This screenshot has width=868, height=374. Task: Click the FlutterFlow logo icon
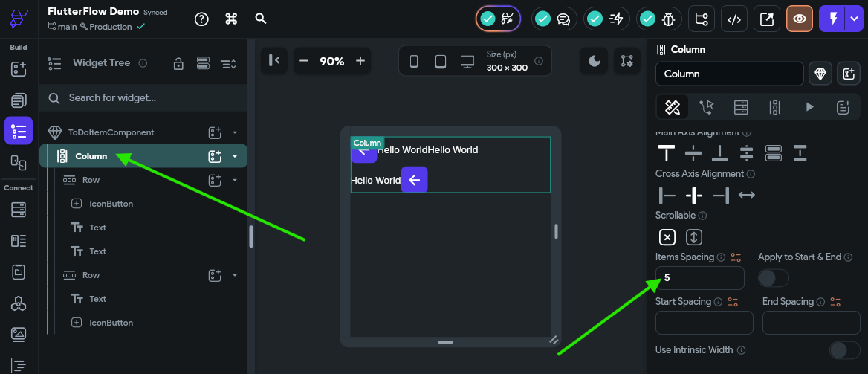click(x=19, y=19)
